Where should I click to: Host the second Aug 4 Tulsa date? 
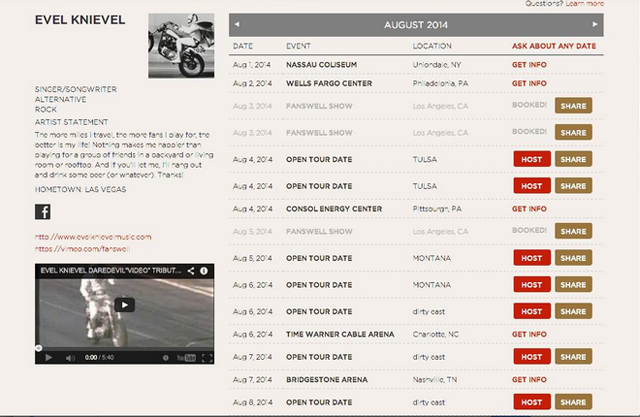[532, 186]
